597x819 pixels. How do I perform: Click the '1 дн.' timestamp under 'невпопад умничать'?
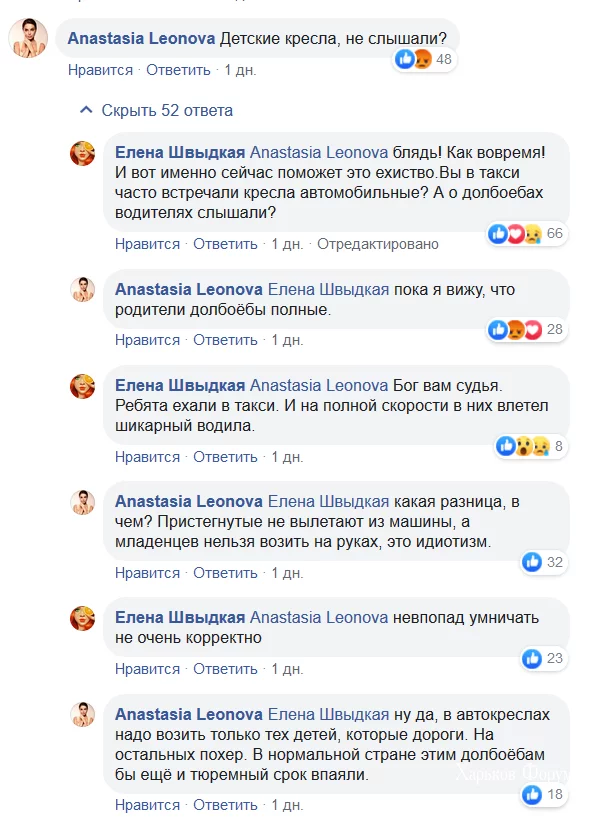click(x=287, y=669)
